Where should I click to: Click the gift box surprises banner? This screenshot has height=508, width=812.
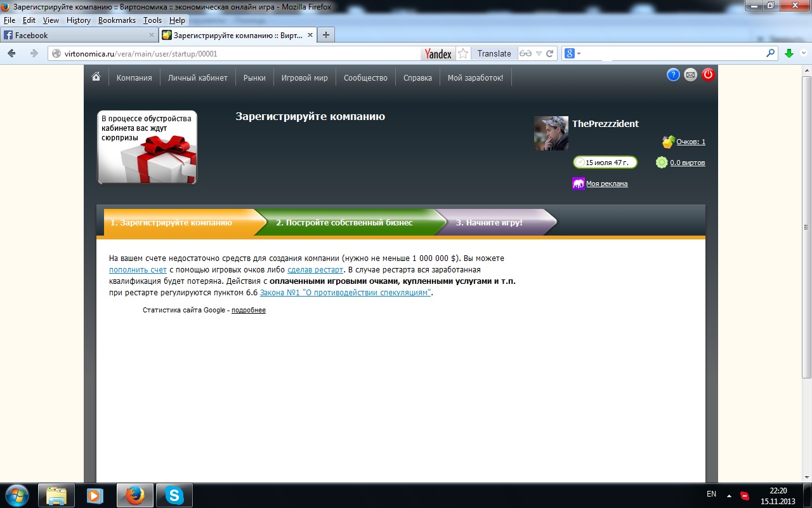(147, 147)
